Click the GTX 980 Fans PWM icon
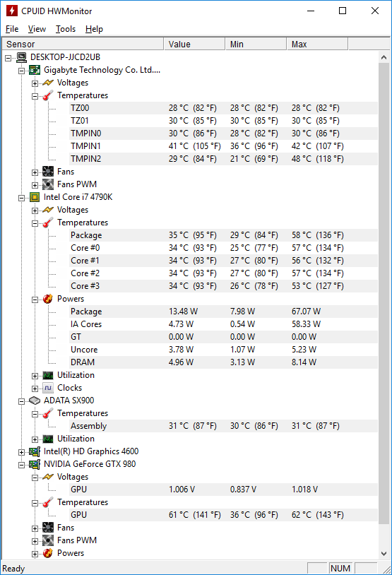392x575 pixels. click(x=48, y=540)
